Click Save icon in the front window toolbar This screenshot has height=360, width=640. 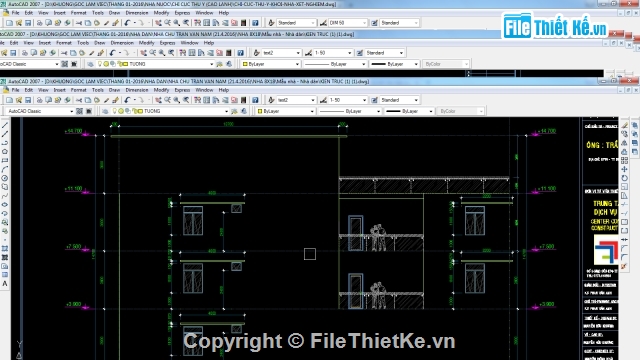[x=28, y=100]
